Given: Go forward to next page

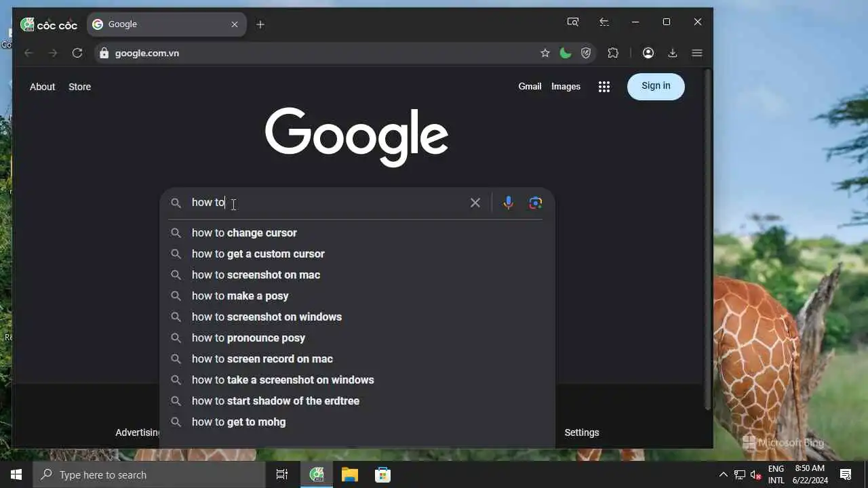Looking at the screenshot, I should 53,53.
